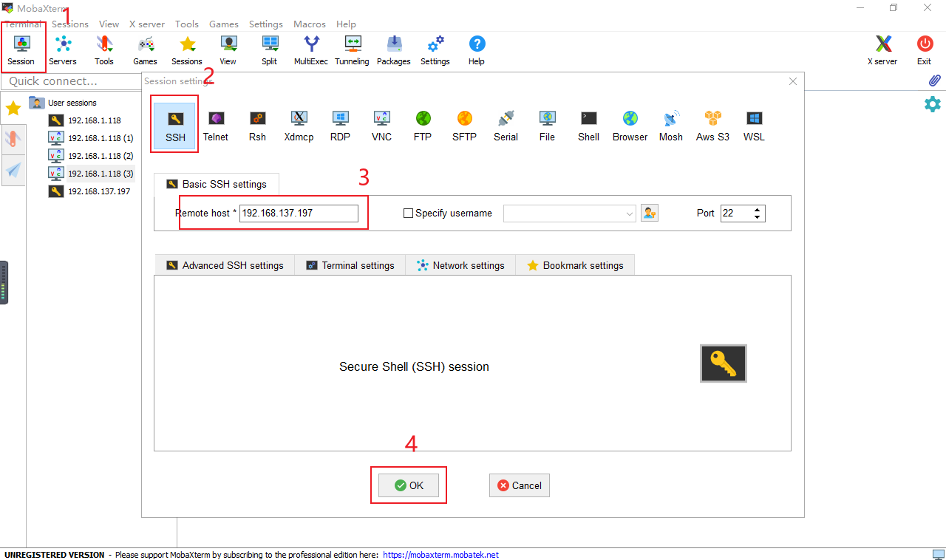Enable the Specify username checkbox
Screen dimensions: 946x560
(408, 214)
